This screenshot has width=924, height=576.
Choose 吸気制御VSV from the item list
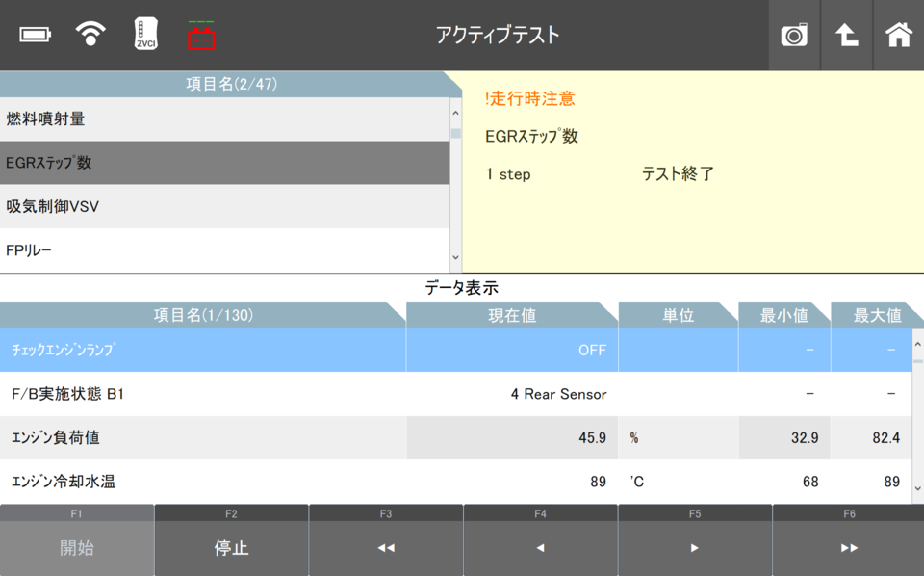coord(224,206)
